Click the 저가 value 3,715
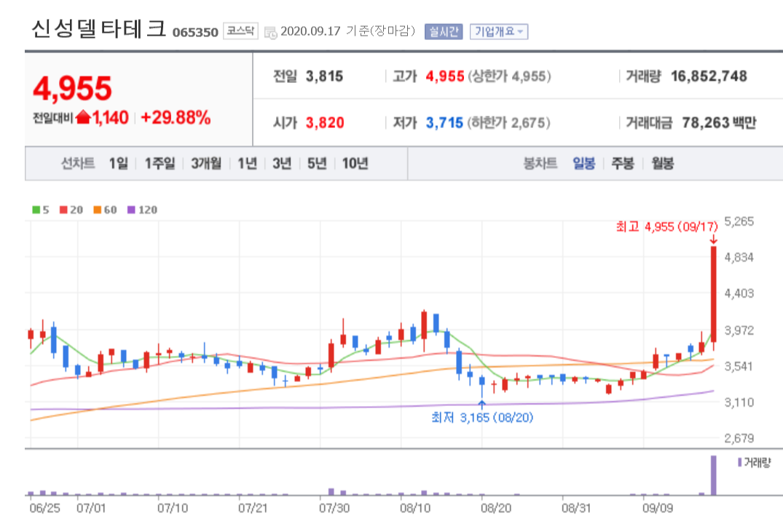The height and width of the screenshot is (532, 783). [x=444, y=123]
